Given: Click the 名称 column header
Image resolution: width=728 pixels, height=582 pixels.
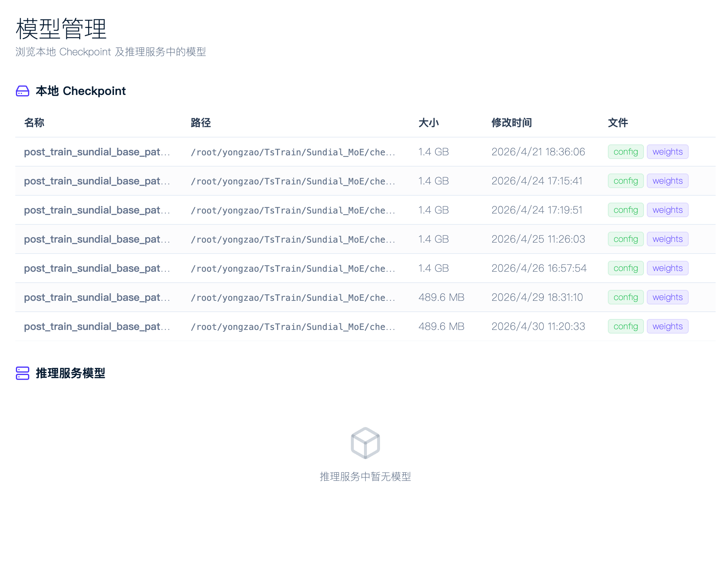Looking at the screenshot, I should click(x=34, y=123).
